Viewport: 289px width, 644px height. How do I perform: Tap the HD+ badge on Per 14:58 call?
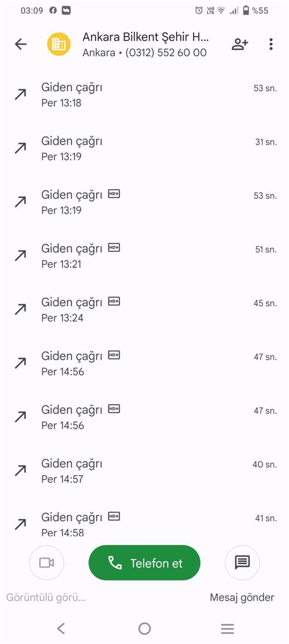click(114, 516)
